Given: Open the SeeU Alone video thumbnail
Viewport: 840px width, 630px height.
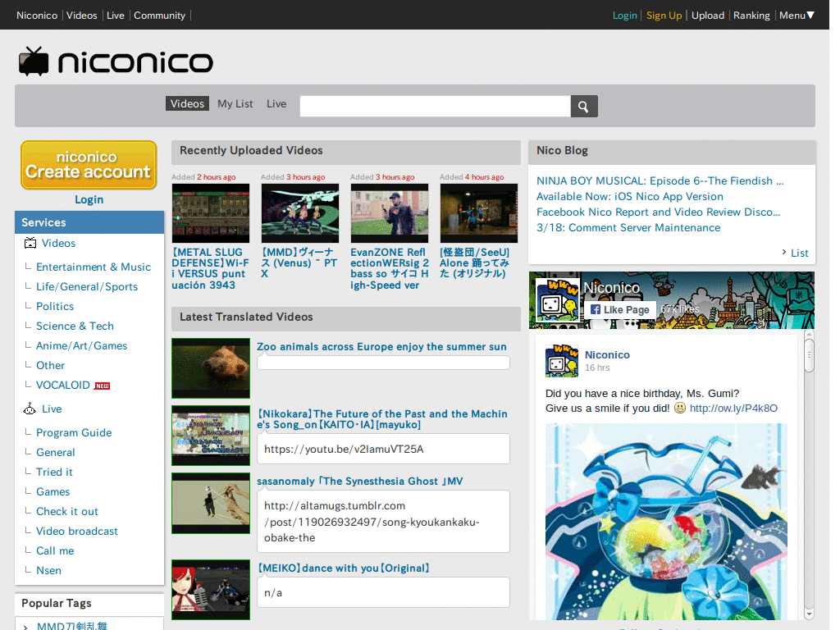Looking at the screenshot, I should pos(479,213).
